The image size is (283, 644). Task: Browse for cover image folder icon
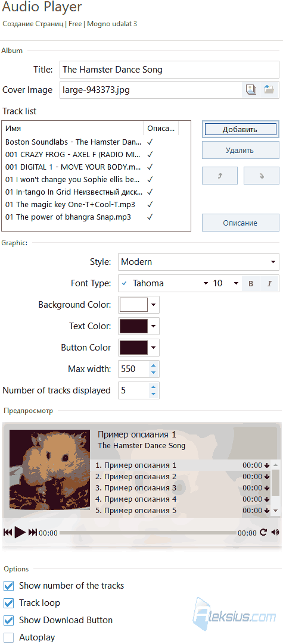click(269, 90)
